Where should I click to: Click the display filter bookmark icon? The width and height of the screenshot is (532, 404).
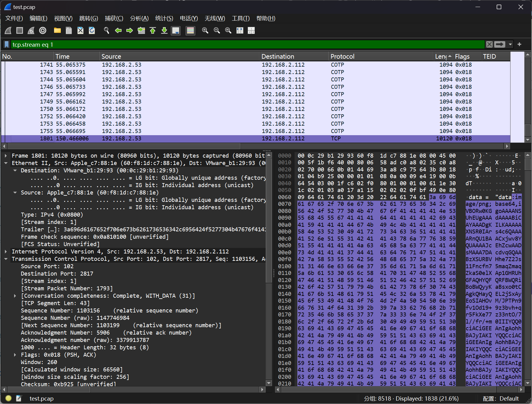tap(7, 45)
